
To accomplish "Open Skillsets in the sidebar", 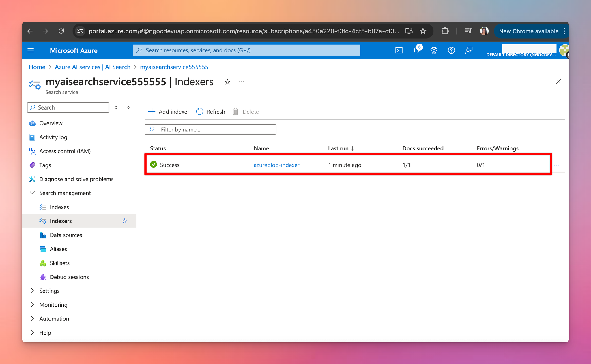I will click(x=59, y=263).
